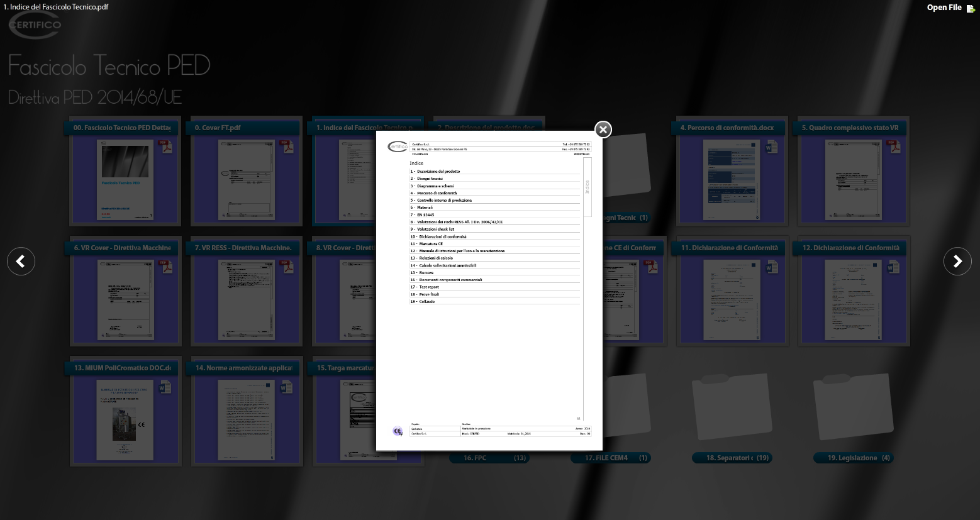Go to the previous file with left arrow
Screen dimensions: 980x520
point(21,262)
